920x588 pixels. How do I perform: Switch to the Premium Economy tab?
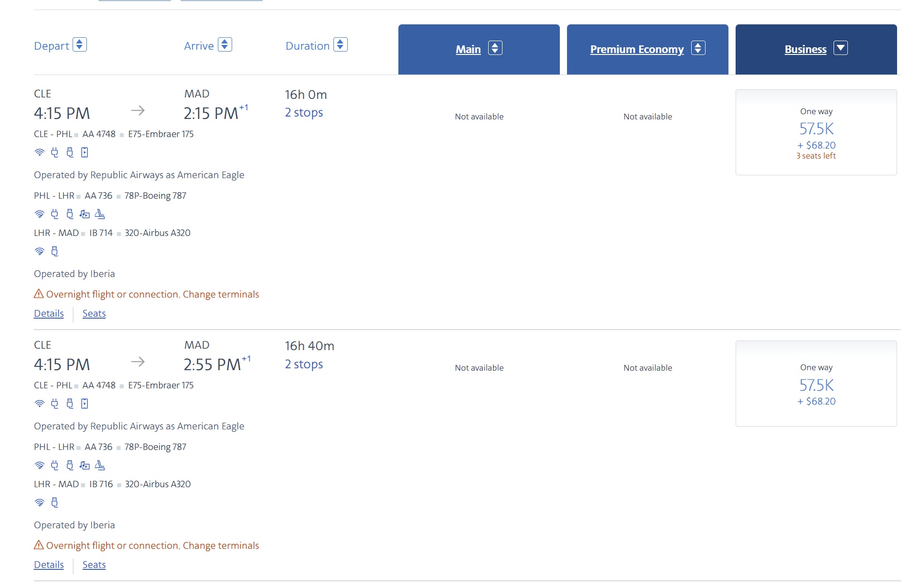637,49
